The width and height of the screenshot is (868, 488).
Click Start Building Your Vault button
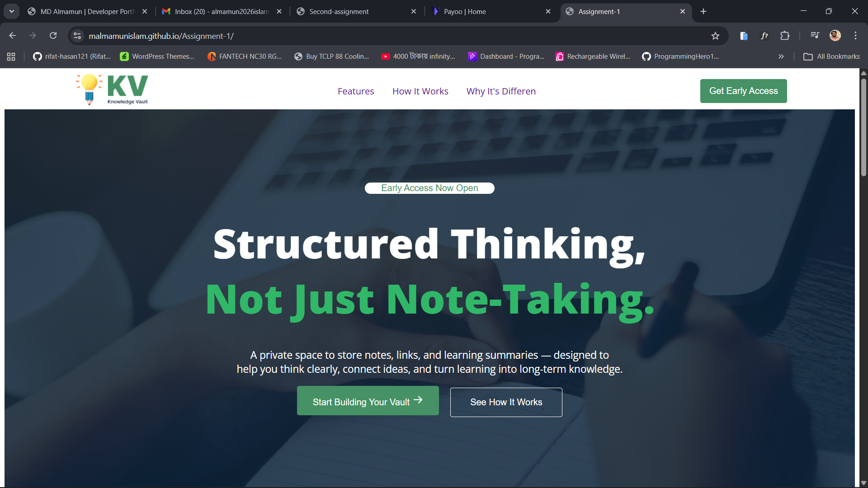point(368,401)
